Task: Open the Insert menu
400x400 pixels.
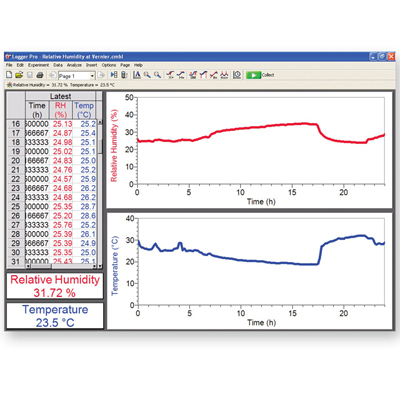Action: [92, 65]
